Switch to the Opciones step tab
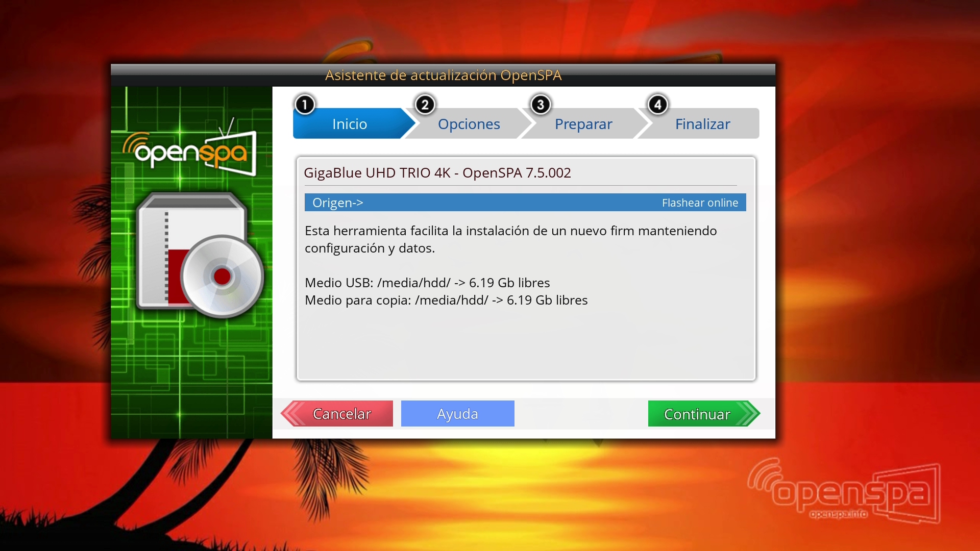This screenshot has width=980, height=551. click(469, 124)
